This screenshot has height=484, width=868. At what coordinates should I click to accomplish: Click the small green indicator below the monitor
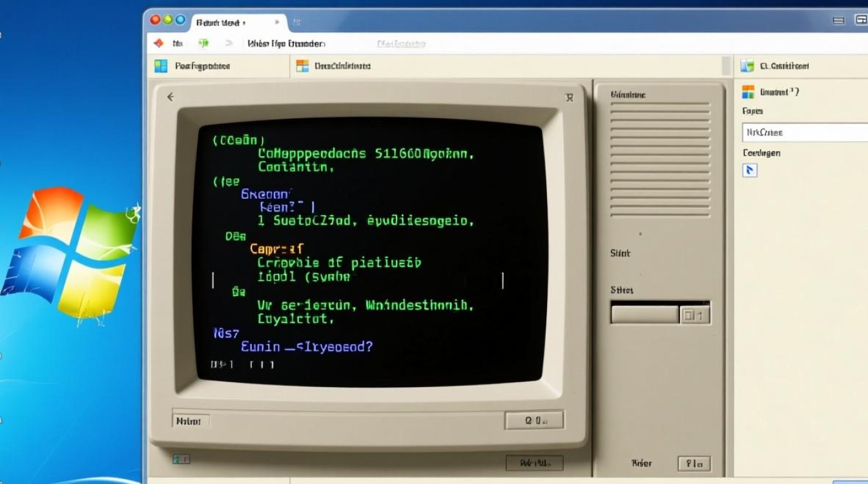tap(181, 459)
